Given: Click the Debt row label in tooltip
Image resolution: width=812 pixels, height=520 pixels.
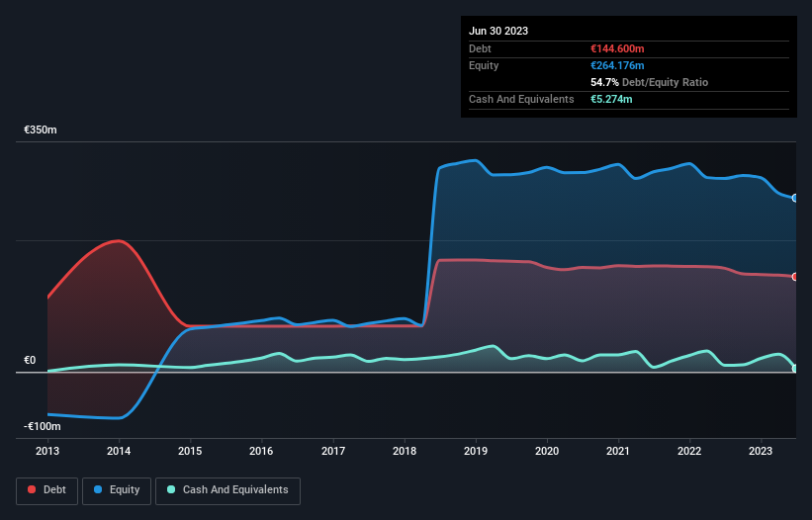Looking at the screenshot, I should [480, 48].
